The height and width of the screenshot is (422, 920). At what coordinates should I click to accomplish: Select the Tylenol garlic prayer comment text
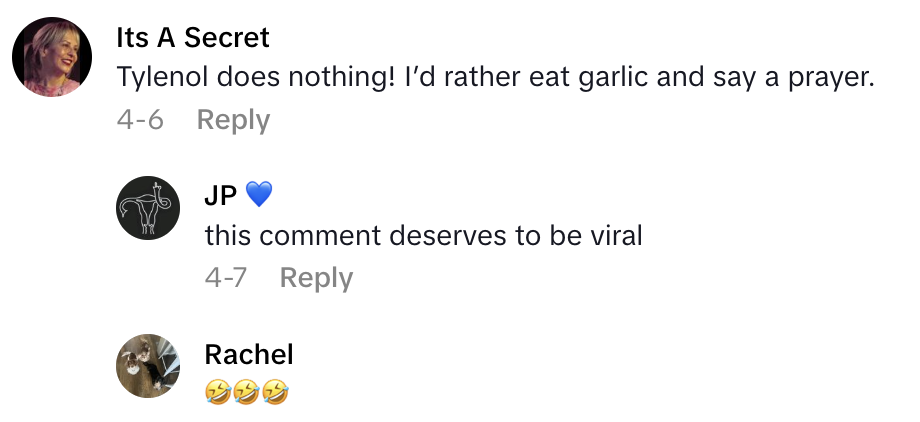(496, 78)
